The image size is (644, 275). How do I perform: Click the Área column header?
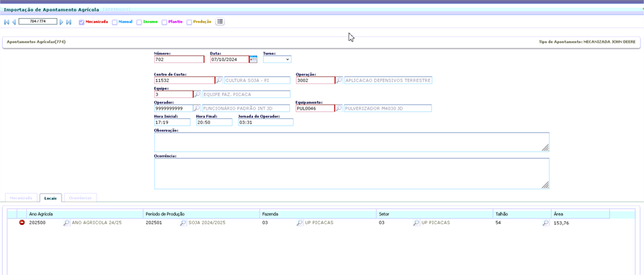pyautogui.click(x=580, y=214)
